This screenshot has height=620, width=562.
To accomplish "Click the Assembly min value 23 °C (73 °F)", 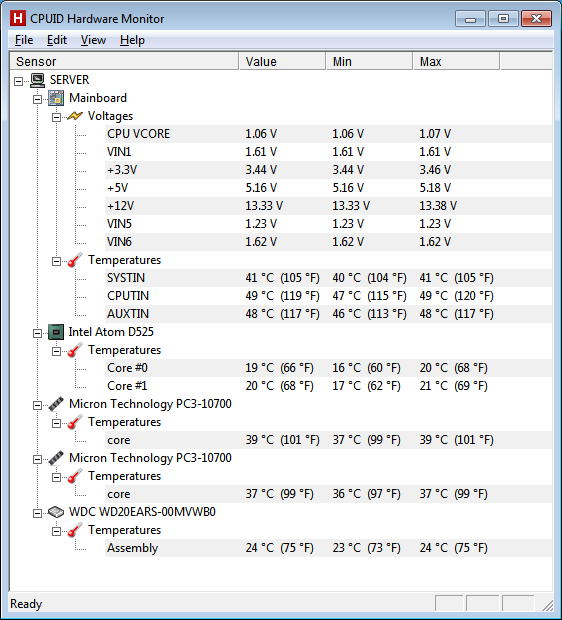I will click(x=366, y=548).
